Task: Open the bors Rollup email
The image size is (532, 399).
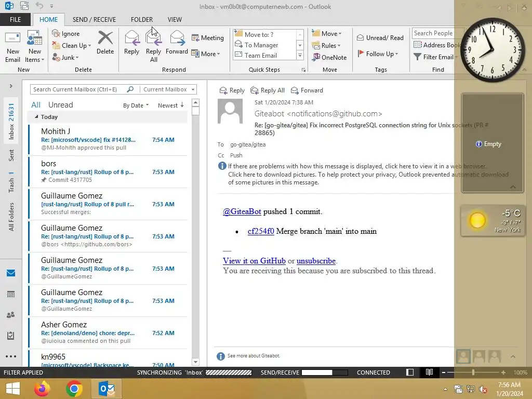Action: coord(108,171)
